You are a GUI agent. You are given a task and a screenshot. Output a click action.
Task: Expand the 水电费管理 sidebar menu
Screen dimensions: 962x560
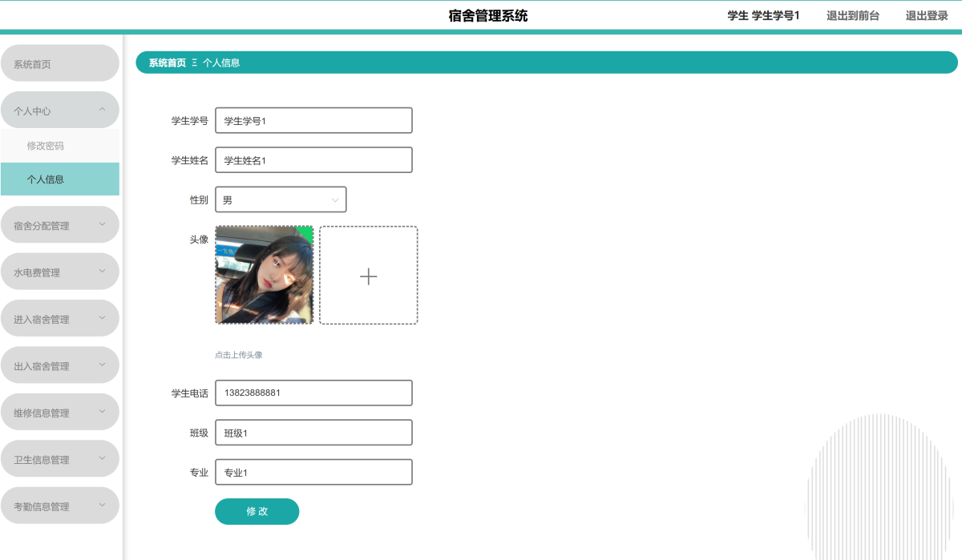tap(60, 272)
